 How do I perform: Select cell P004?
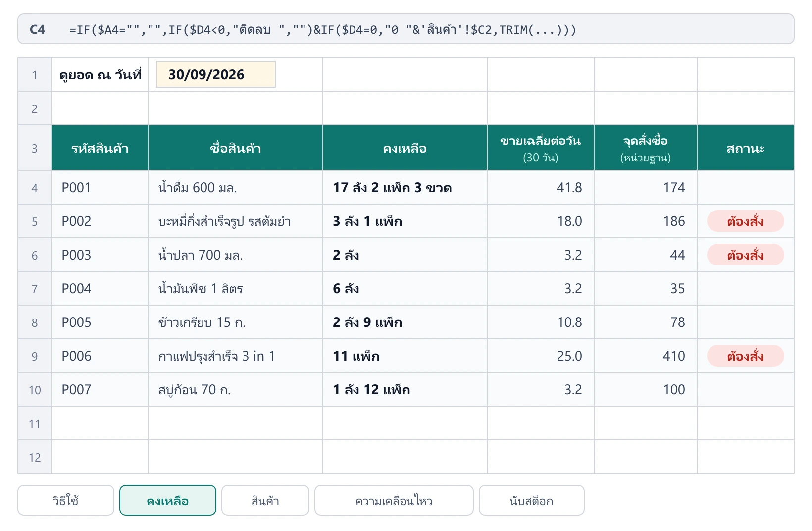(x=100, y=289)
